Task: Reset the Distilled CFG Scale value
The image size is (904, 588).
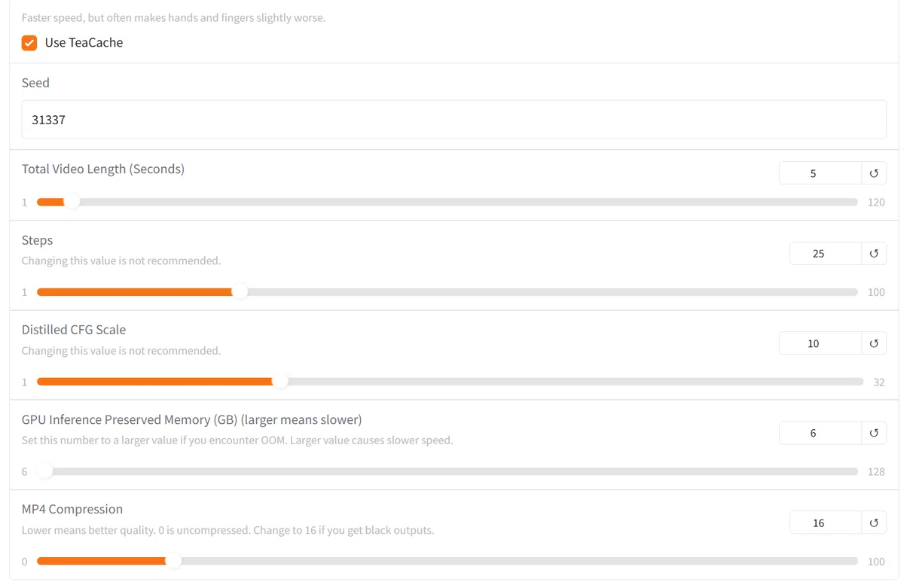Action: click(x=874, y=343)
